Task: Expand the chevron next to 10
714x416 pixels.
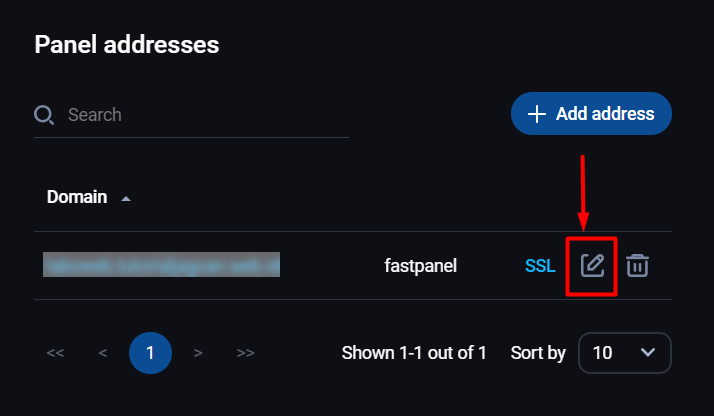Action: (648, 352)
